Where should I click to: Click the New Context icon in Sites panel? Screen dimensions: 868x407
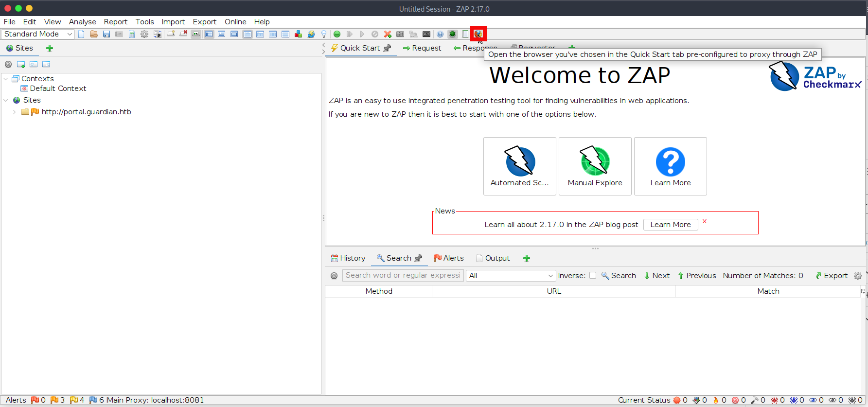[x=21, y=64]
